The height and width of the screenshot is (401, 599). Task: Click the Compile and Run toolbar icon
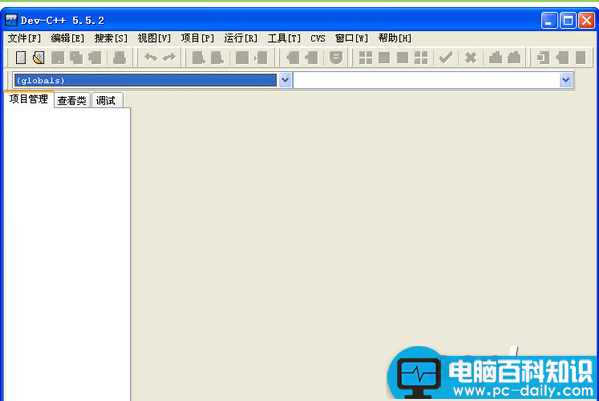tap(402, 58)
